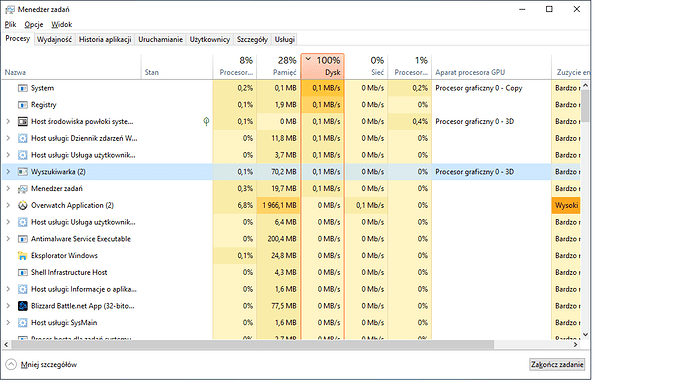Sort by the Stan column header
The width and height of the screenshot is (690, 388).
177,66
